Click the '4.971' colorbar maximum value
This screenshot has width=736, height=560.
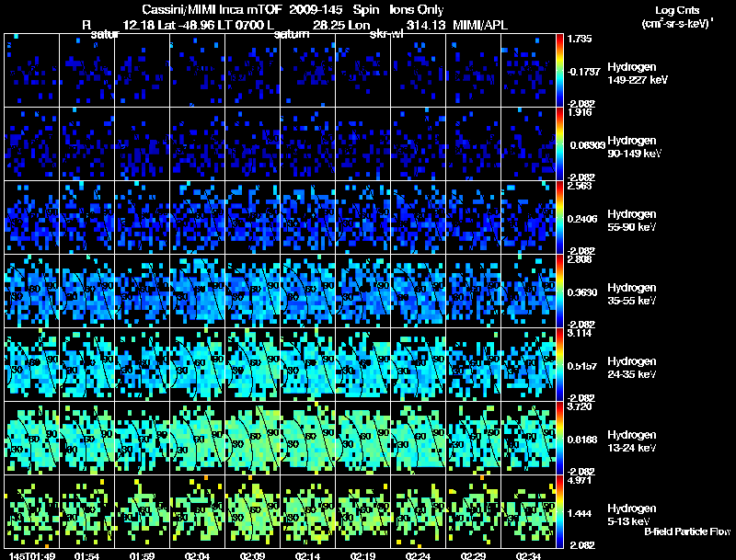[x=580, y=480]
